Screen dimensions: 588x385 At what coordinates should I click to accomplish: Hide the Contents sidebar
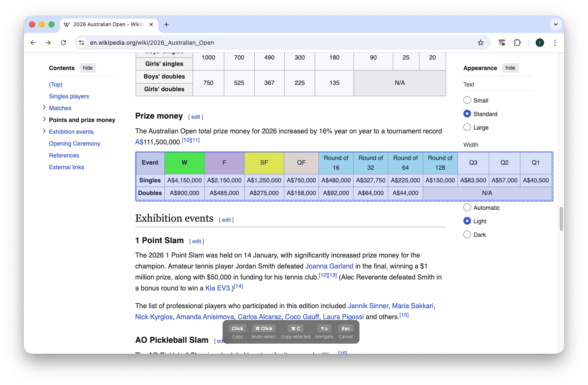(x=87, y=68)
